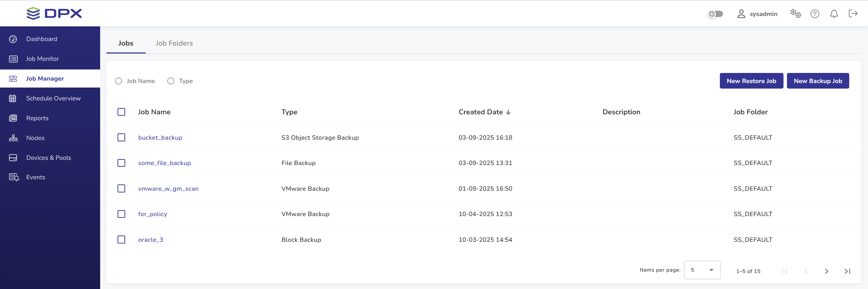The width and height of the screenshot is (868, 289).
Task: Click the logout icon in header
Action: point(853,14)
